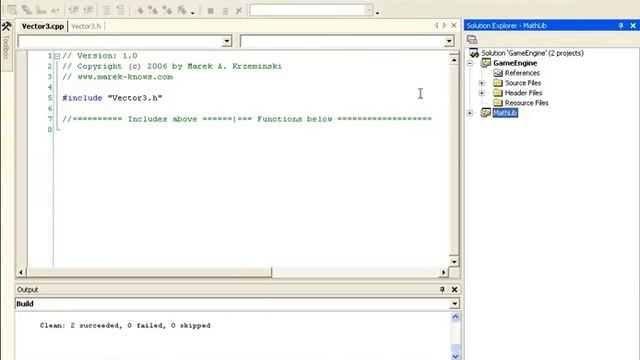Click Display Parameter Info toolbar icon
The height and width of the screenshot is (360, 640).
pyautogui.click(x=27, y=10)
